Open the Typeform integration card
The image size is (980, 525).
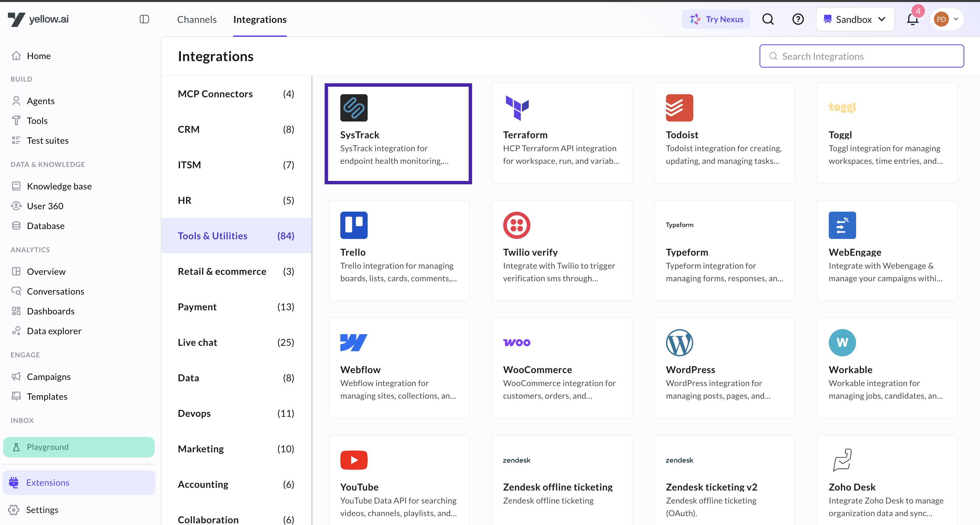(x=724, y=250)
